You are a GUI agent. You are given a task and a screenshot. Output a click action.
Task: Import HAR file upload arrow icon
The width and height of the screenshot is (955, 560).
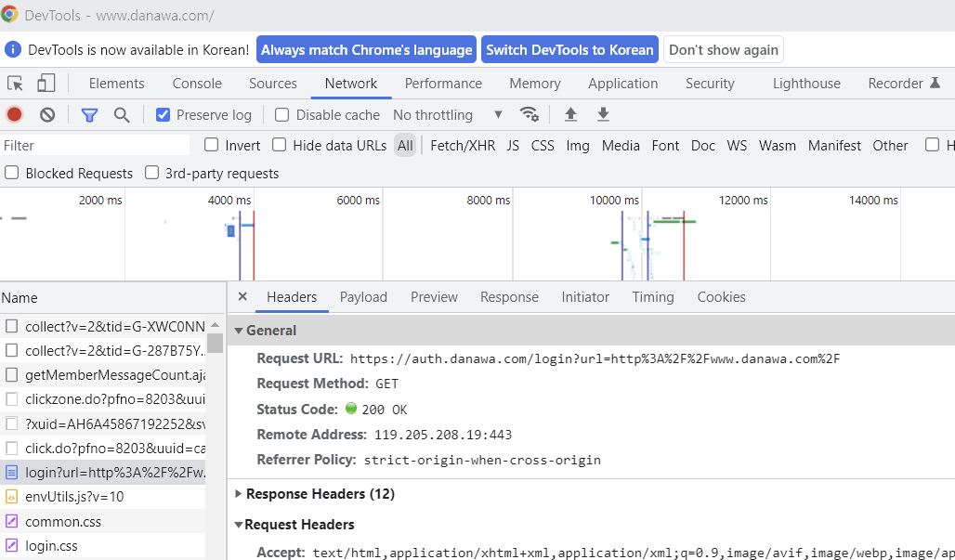570,114
